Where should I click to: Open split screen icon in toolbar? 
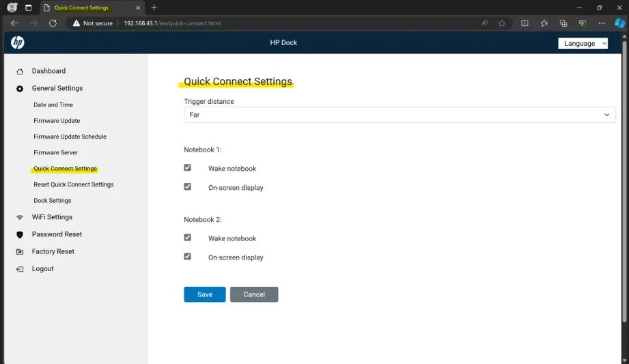click(525, 23)
